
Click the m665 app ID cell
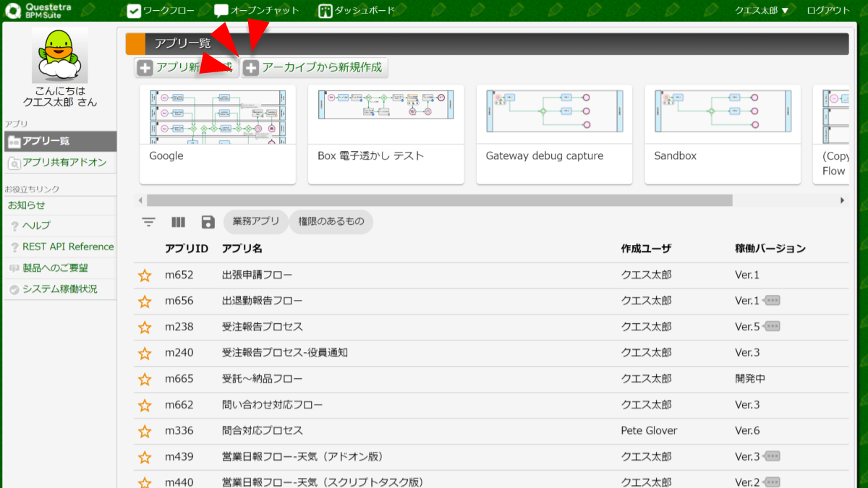click(x=179, y=379)
